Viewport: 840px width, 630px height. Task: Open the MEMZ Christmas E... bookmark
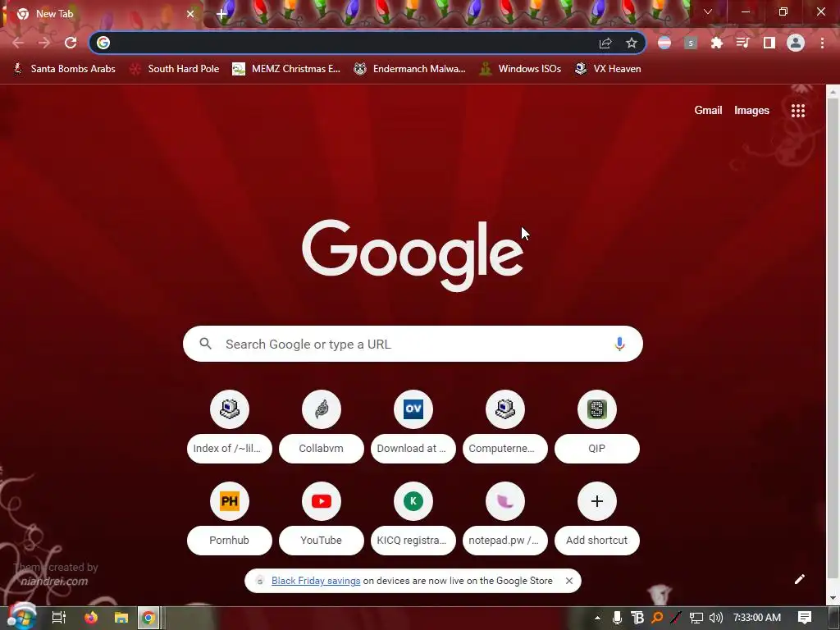coord(286,69)
